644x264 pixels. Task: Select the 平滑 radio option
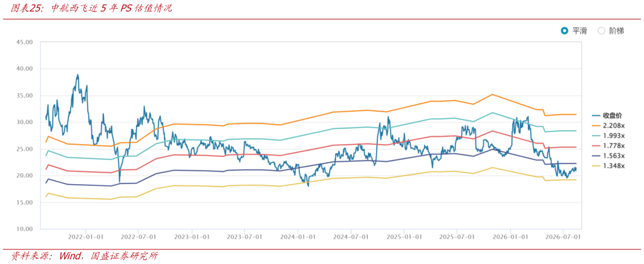click(x=574, y=31)
